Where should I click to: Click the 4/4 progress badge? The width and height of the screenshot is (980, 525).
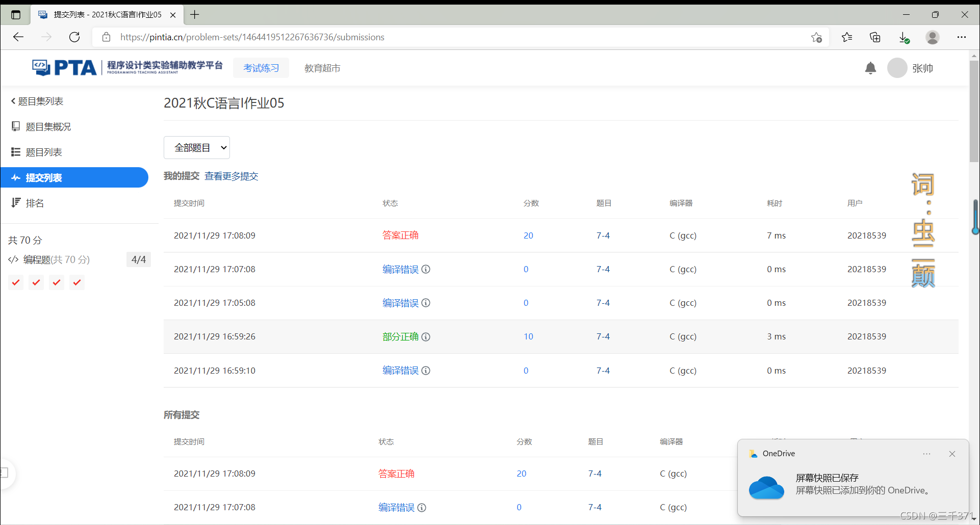pyautogui.click(x=139, y=259)
